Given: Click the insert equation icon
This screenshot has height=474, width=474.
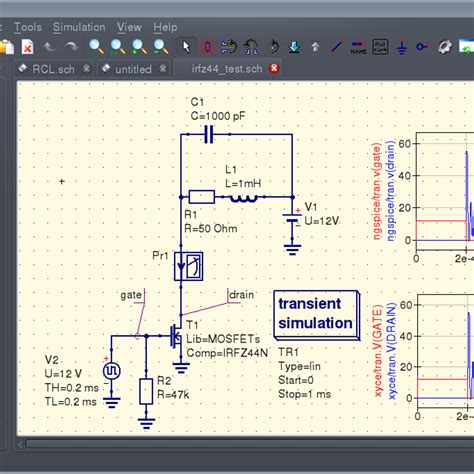Looking at the screenshot, I should [380, 47].
